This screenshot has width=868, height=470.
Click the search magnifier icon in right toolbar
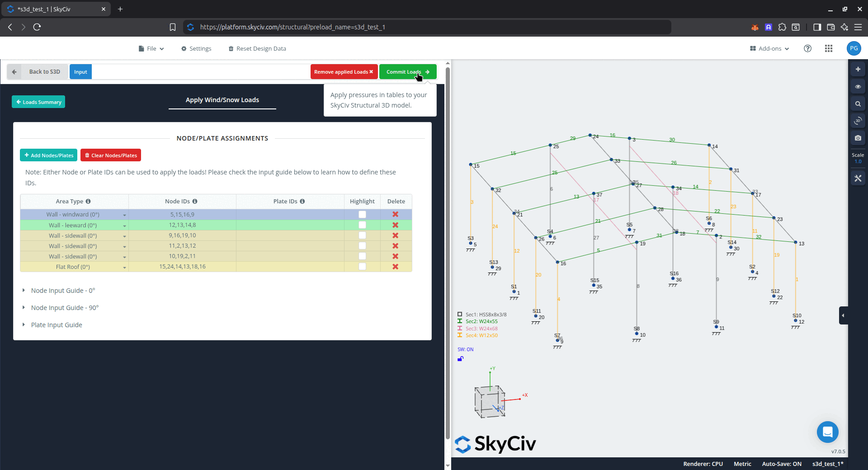point(858,104)
